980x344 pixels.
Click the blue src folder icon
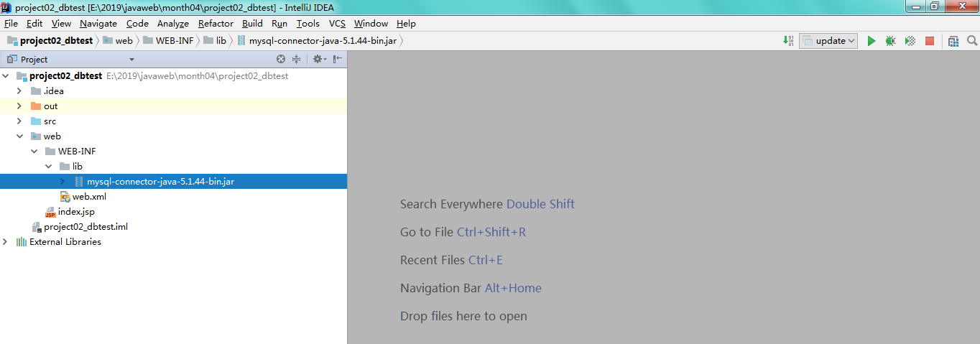pyautogui.click(x=36, y=121)
